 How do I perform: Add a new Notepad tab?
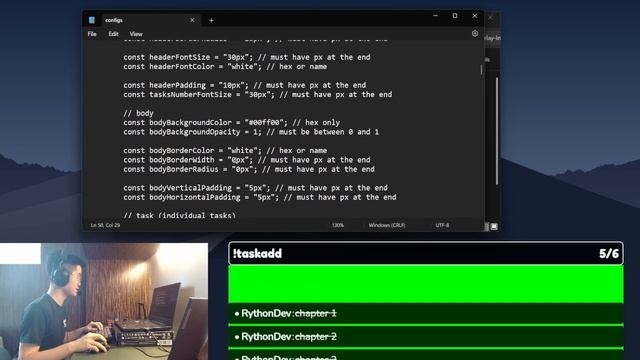[x=211, y=20]
